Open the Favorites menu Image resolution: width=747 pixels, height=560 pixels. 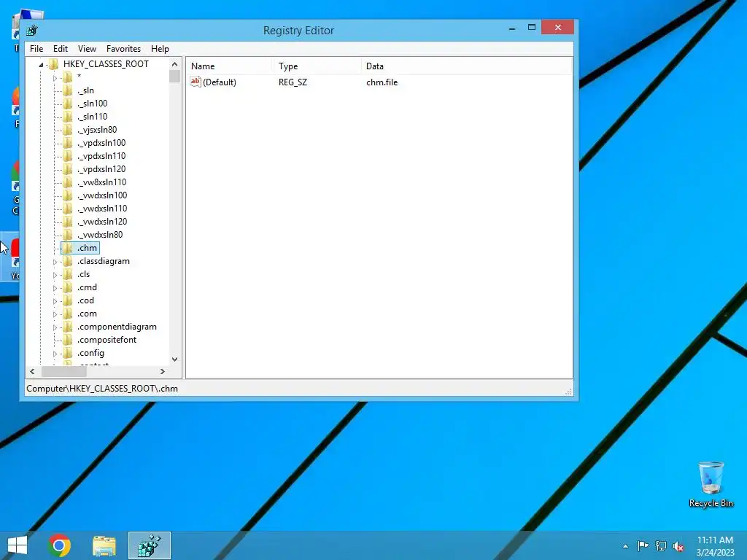(123, 49)
